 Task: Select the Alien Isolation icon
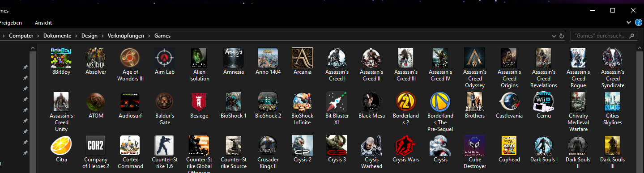point(199,58)
